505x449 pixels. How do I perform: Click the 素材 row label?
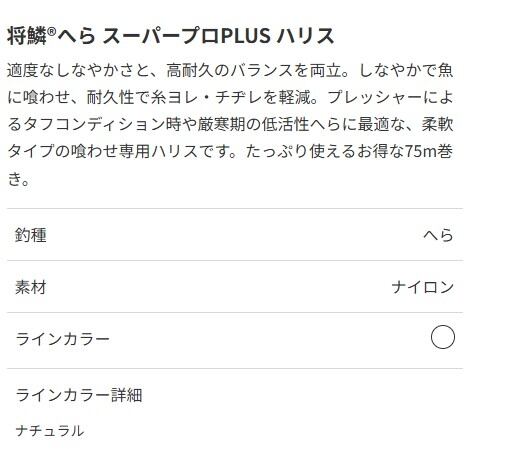(31, 287)
